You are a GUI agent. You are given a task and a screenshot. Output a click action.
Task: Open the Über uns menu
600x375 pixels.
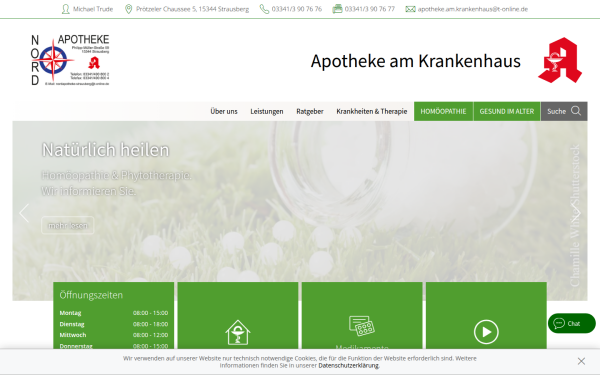point(224,111)
